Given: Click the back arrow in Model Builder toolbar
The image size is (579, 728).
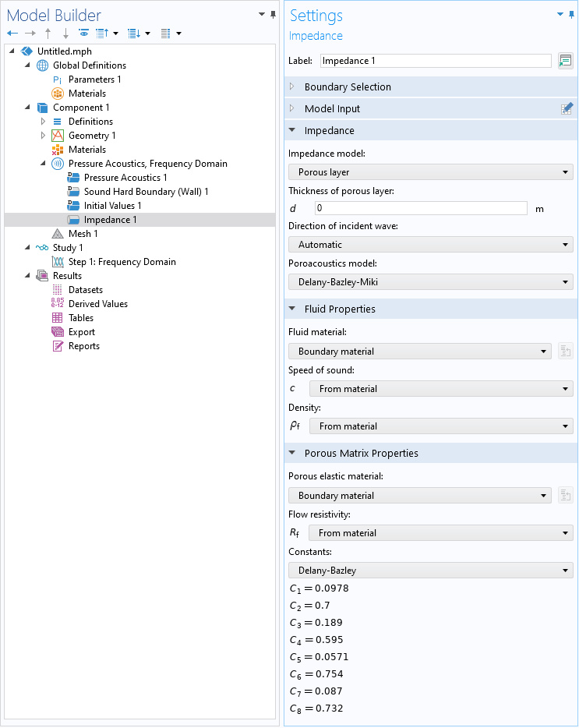Looking at the screenshot, I should pos(12,34).
